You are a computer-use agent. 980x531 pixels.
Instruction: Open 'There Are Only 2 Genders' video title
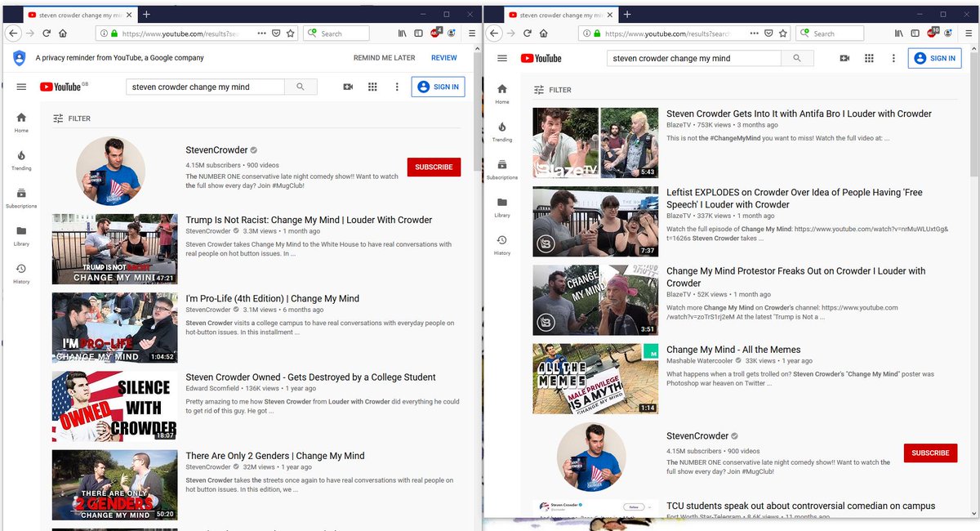[275, 456]
